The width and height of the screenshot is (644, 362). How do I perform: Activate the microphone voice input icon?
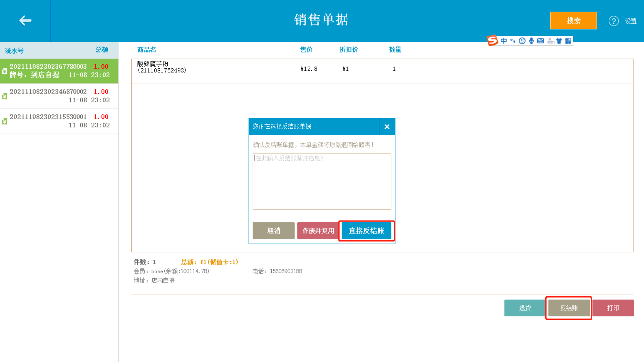pos(531,41)
